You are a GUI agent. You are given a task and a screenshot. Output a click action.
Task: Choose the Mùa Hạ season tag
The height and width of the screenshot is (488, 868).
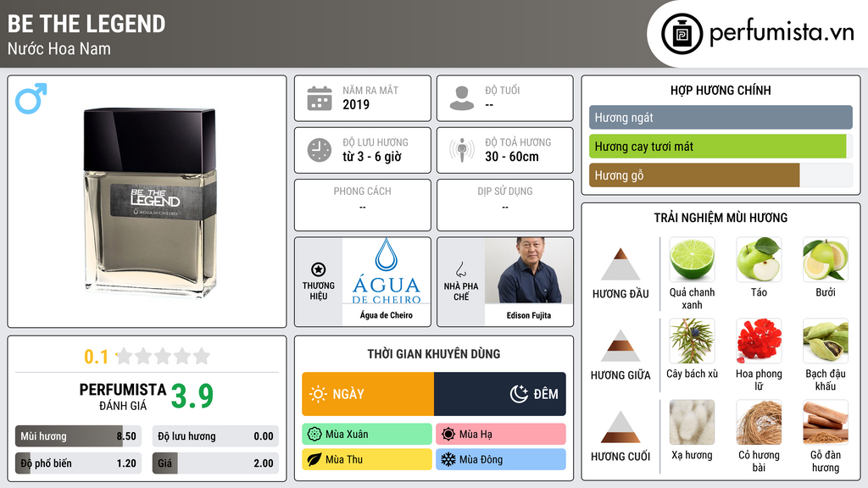(501, 435)
